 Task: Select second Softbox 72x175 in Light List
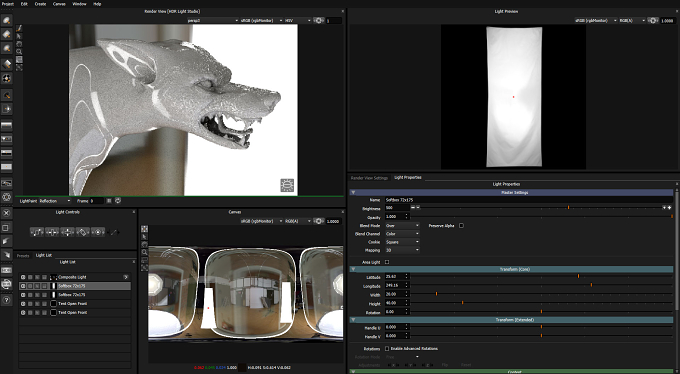tap(75, 295)
